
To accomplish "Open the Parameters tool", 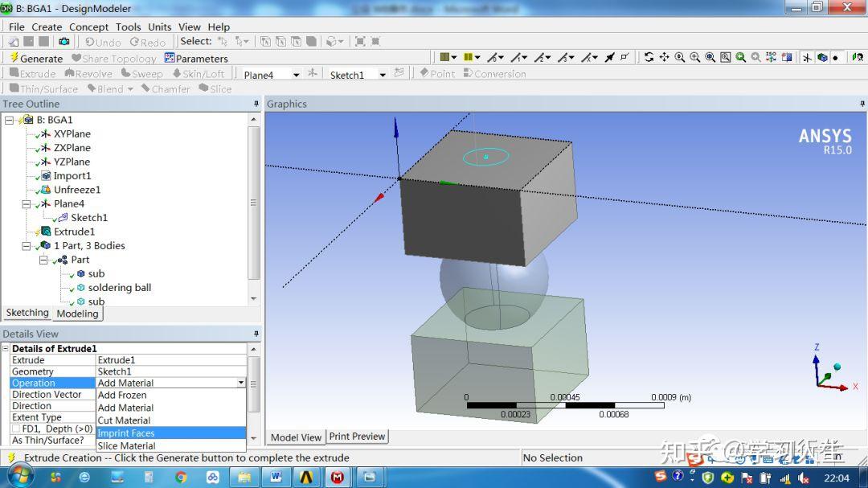I will tap(196, 58).
